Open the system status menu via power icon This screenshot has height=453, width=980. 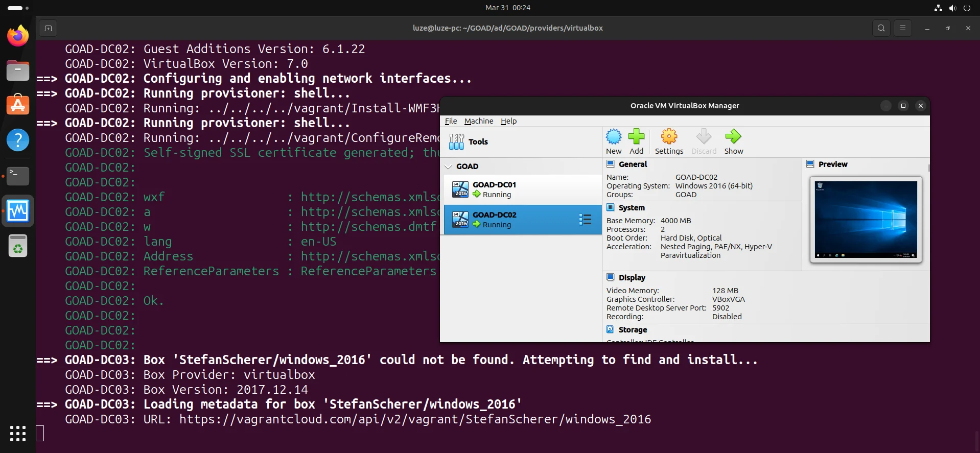(x=967, y=8)
